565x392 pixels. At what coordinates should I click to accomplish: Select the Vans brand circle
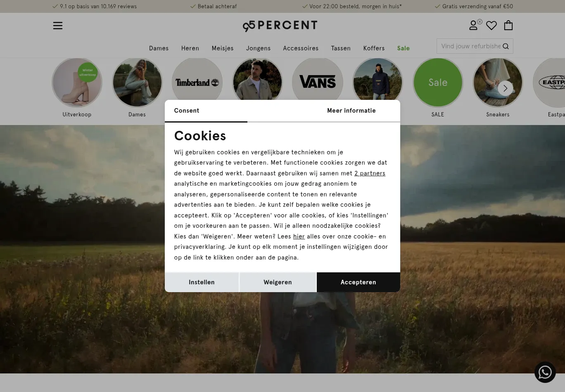pos(317,82)
